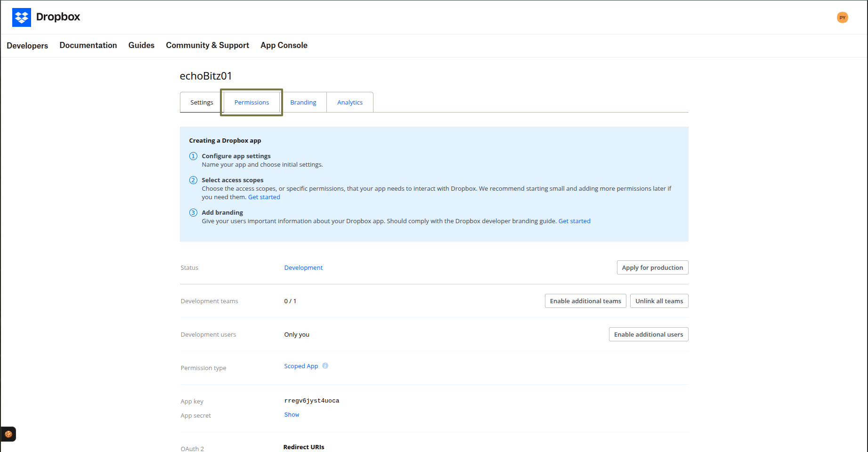Switch to the Permissions tab

click(251, 102)
